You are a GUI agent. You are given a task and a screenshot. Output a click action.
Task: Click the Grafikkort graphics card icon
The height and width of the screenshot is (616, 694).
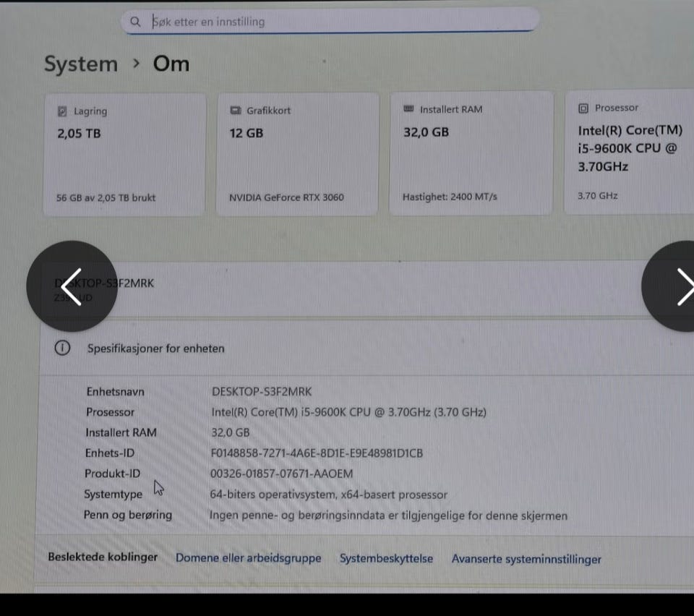pyautogui.click(x=236, y=110)
